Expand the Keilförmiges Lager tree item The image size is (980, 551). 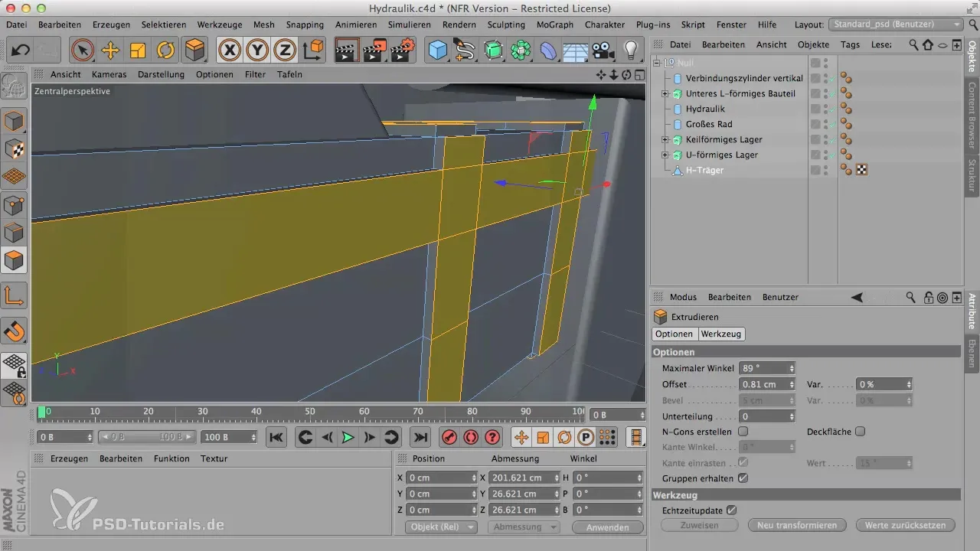pos(665,140)
